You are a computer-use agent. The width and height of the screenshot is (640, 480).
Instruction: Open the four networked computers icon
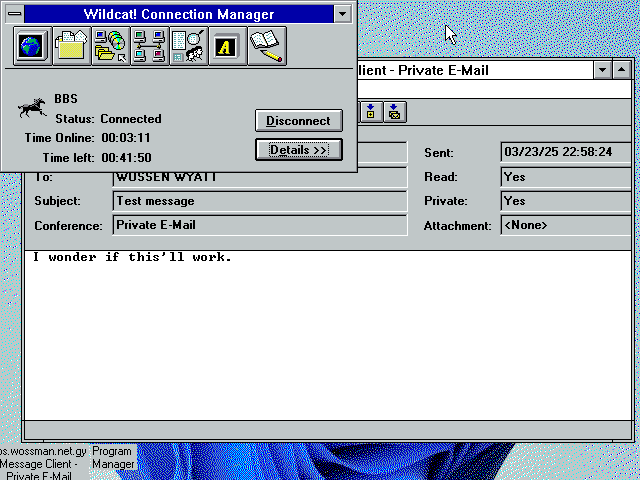[x=150, y=46]
